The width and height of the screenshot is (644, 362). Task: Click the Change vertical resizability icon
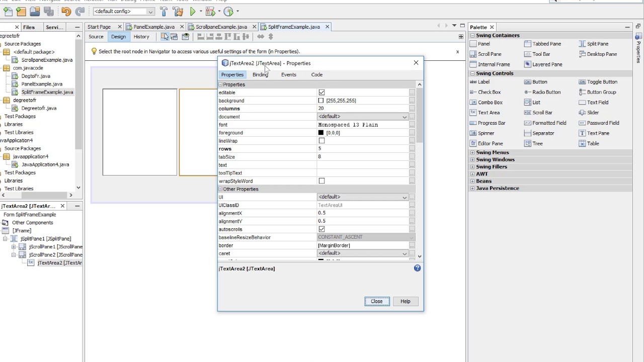coord(271,37)
